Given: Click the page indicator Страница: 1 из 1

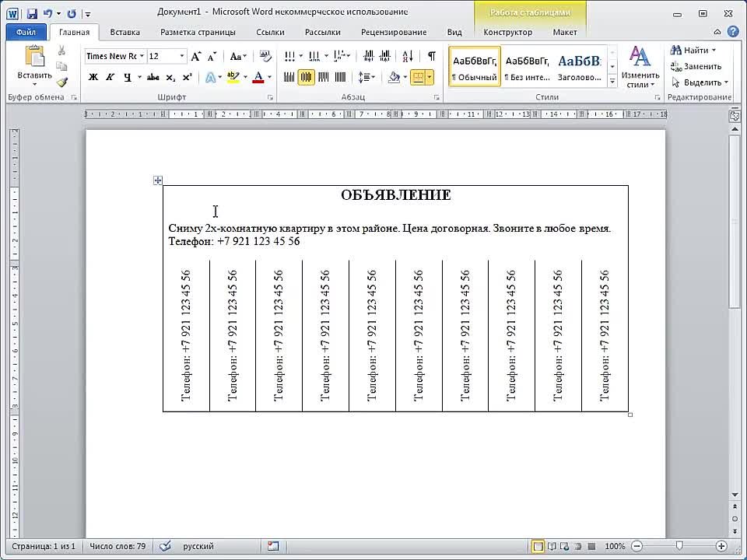Looking at the screenshot, I should [44, 546].
